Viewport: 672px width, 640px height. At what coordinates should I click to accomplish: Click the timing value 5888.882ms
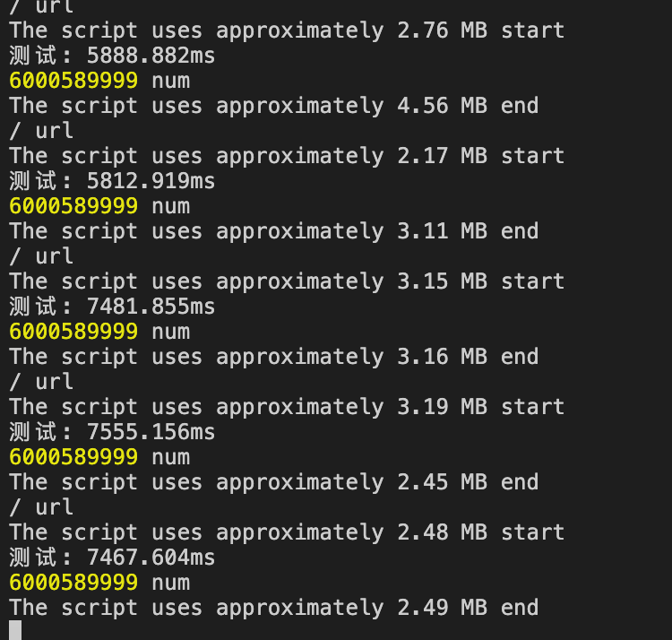pos(151,56)
